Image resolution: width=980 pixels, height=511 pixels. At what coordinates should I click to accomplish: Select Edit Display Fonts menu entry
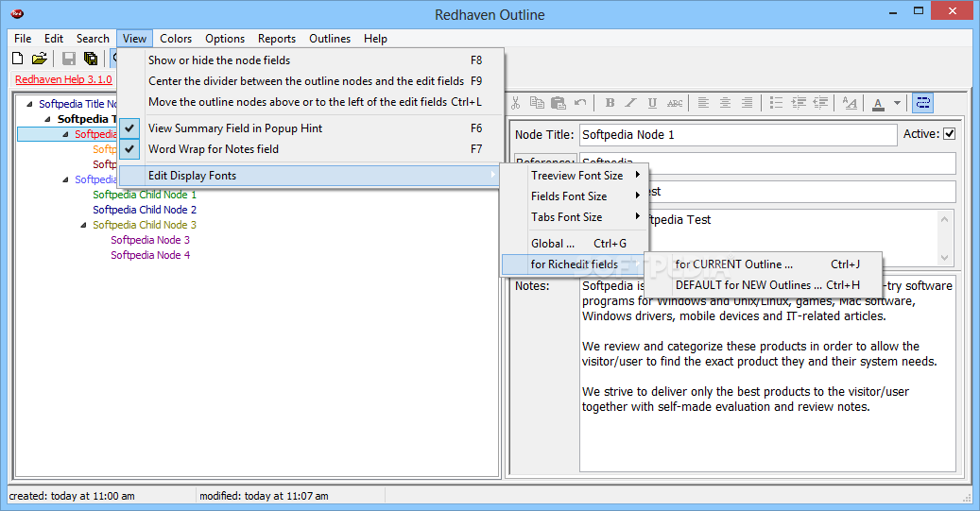(311, 176)
